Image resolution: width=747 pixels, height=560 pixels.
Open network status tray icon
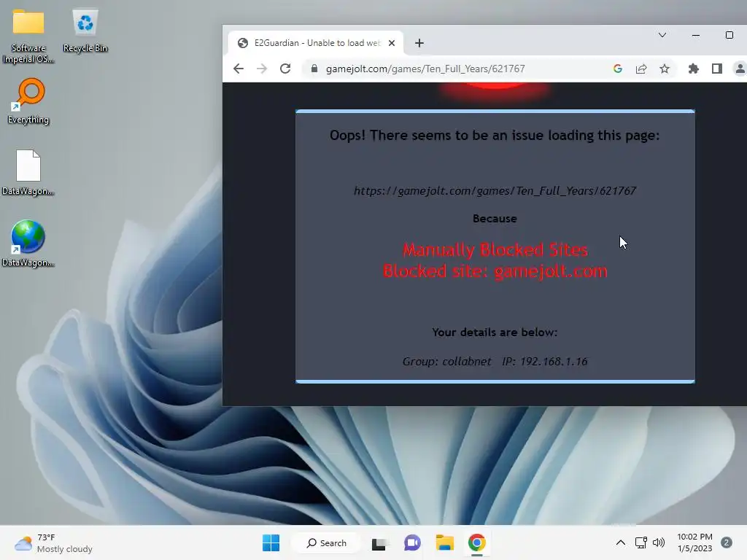[x=641, y=542]
